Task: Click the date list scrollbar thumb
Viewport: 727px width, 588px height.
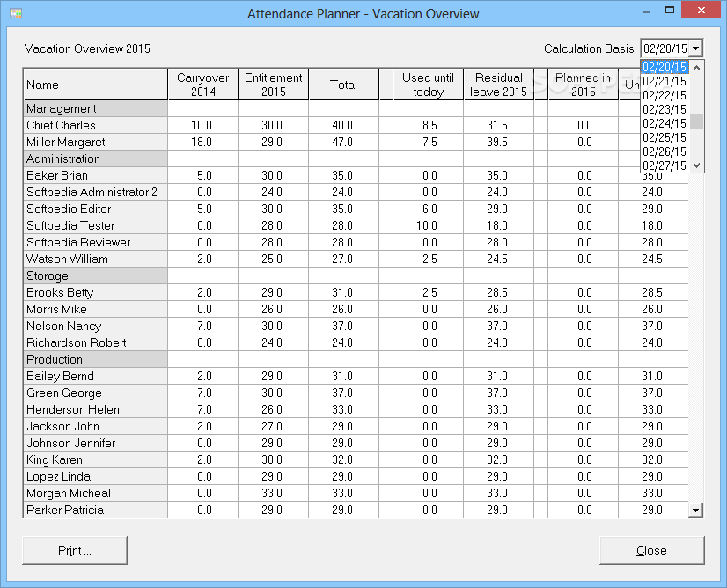Action: pyautogui.click(x=696, y=121)
